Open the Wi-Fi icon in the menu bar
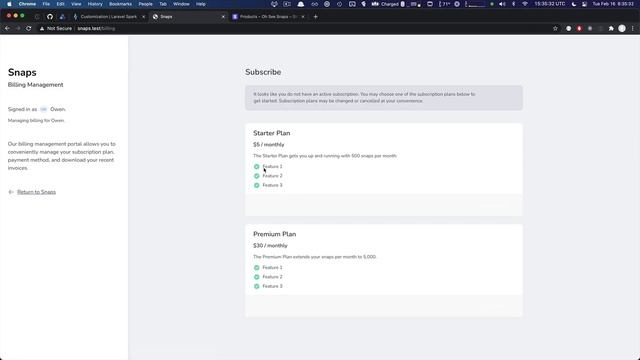 tap(525, 4)
